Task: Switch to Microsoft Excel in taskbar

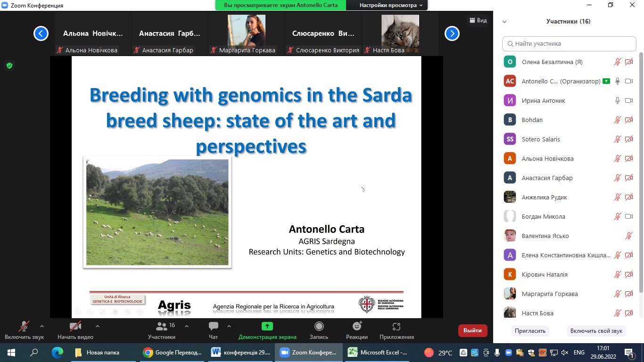Action: click(377, 352)
